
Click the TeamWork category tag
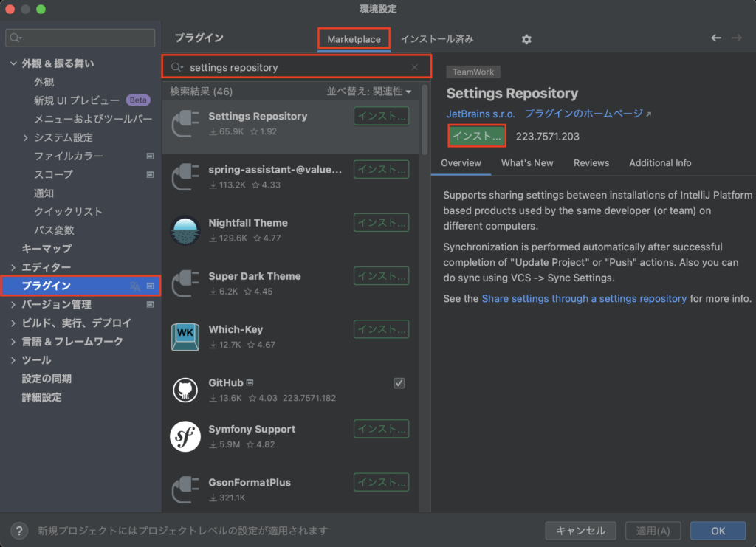[x=473, y=72]
